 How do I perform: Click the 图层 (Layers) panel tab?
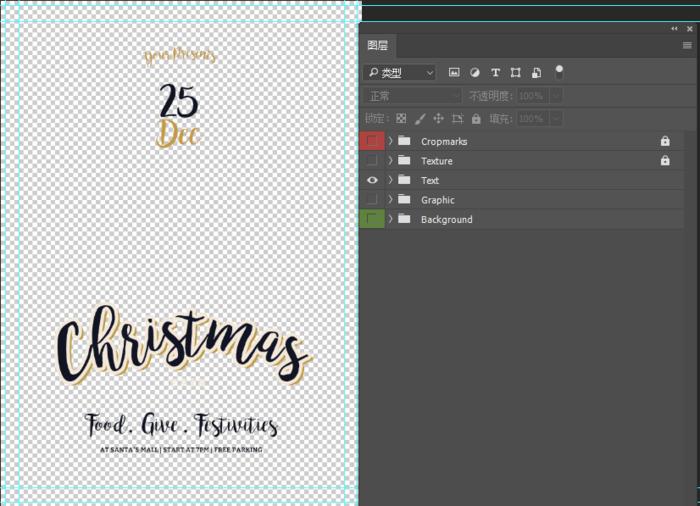[378, 45]
